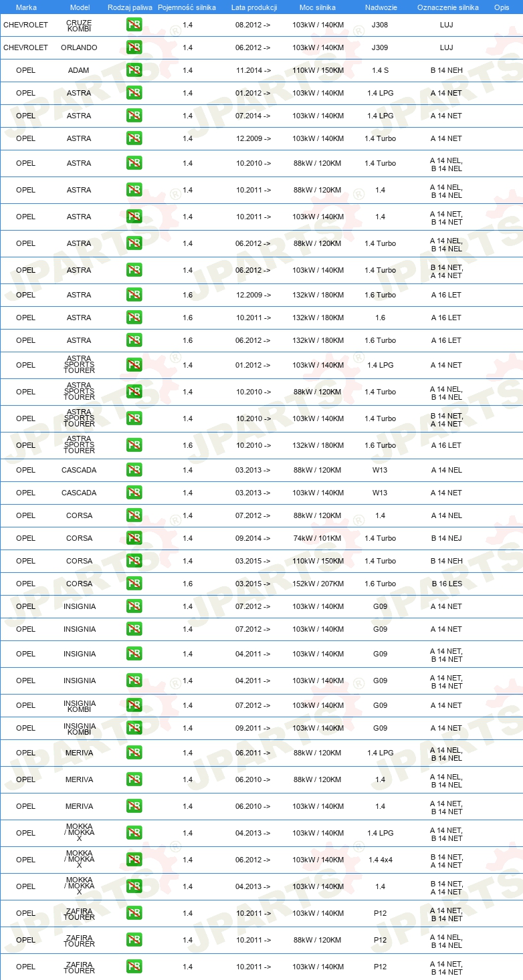Click the J309 body code cell
The height and width of the screenshot is (980, 523).
[x=380, y=47]
